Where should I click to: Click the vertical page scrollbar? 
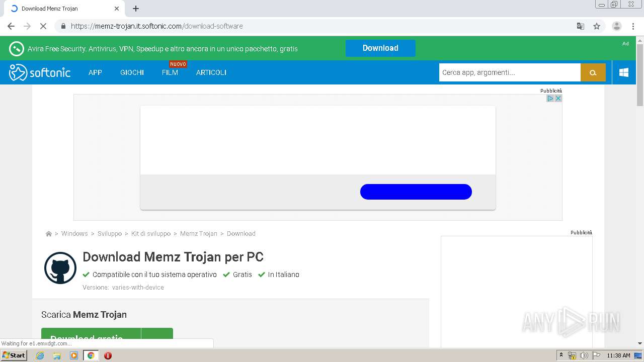(x=640, y=75)
